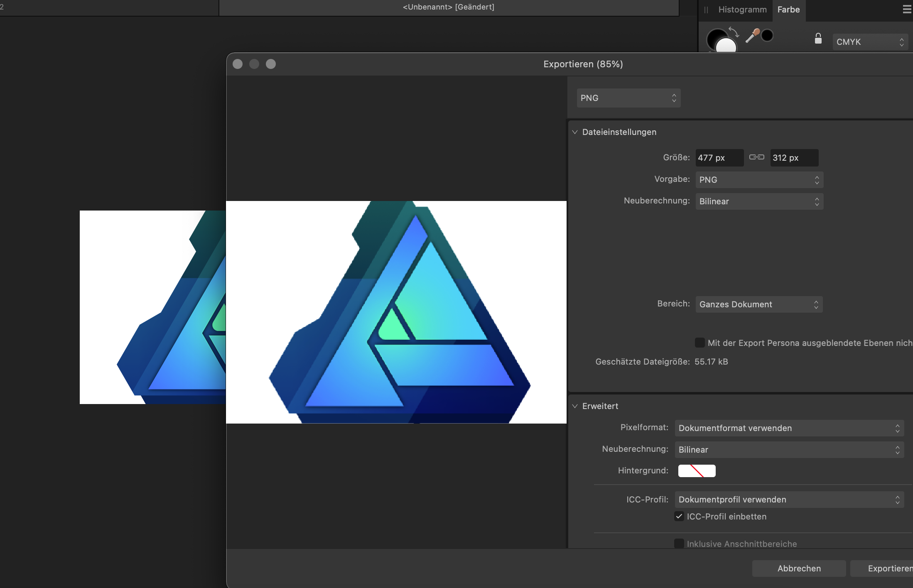Select the color picker eyedropper tool

pyautogui.click(x=753, y=36)
